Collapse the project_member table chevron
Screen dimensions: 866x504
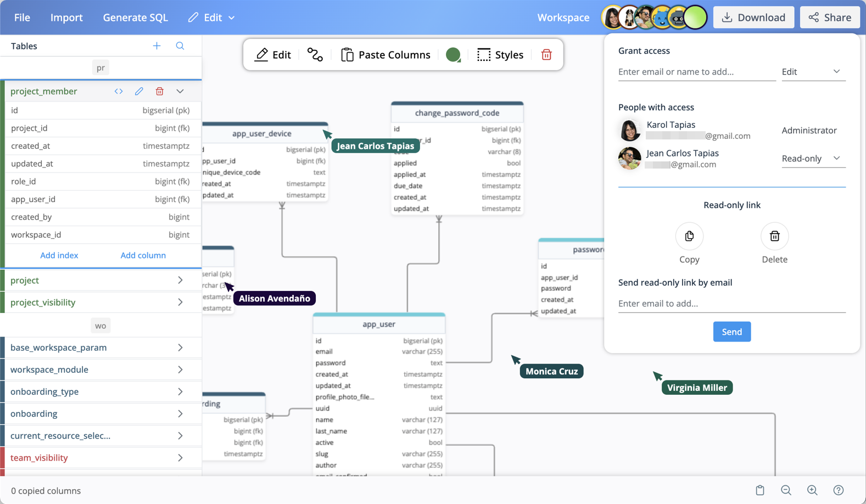[x=180, y=91]
